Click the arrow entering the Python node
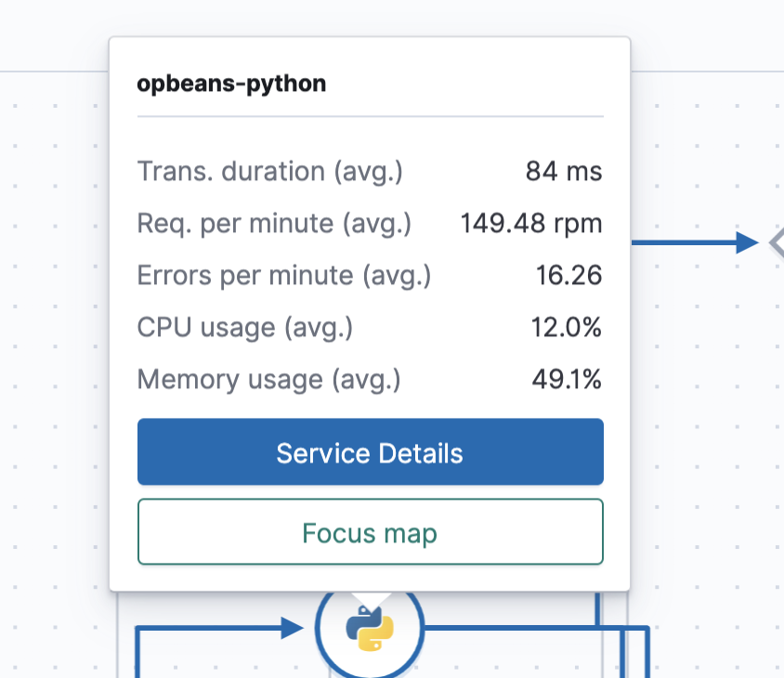The image size is (784, 678). (288, 628)
